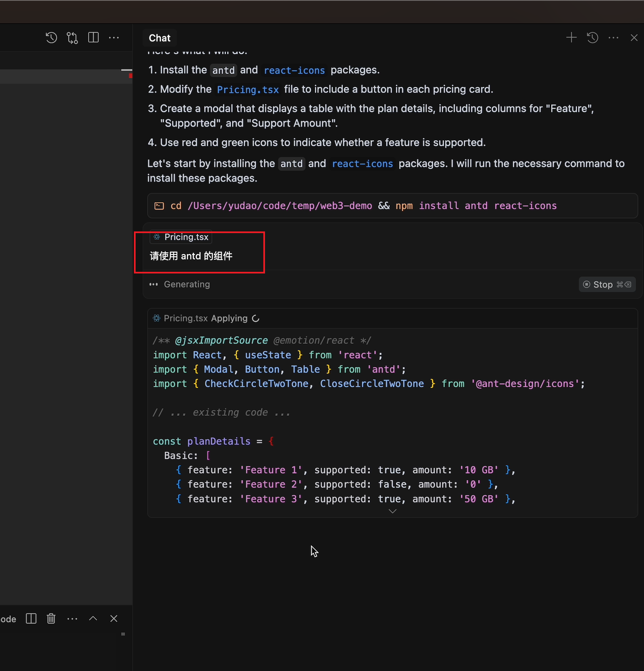Close the Chat panel
Image resolution: width=644 pixels, height=671 pixels.
[x=634, y=38]
